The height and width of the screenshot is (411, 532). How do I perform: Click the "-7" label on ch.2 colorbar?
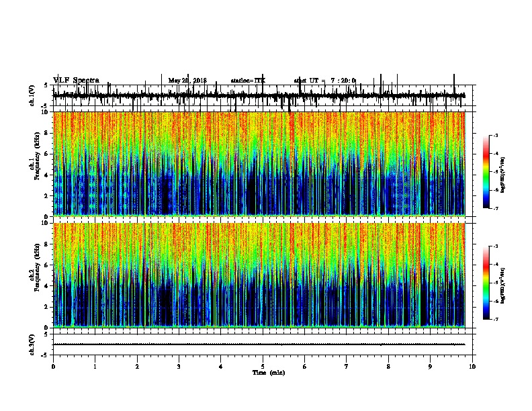(x=495, y=320)
